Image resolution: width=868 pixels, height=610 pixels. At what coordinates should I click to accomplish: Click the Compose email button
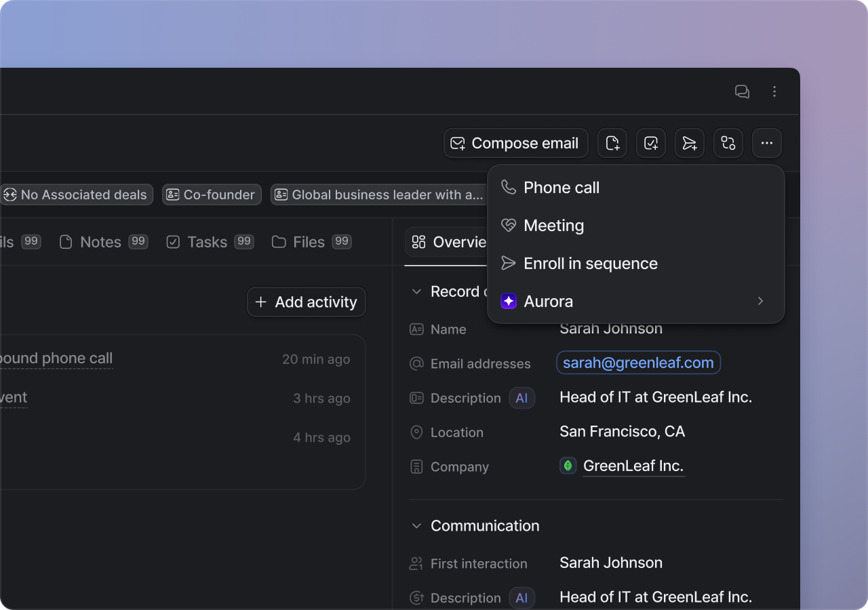click(516, 143)
